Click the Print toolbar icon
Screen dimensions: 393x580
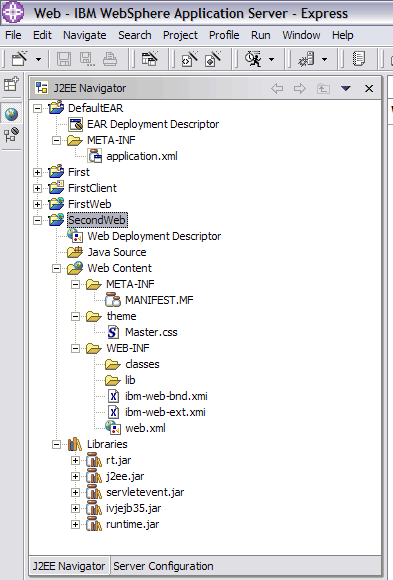(110, 59)
